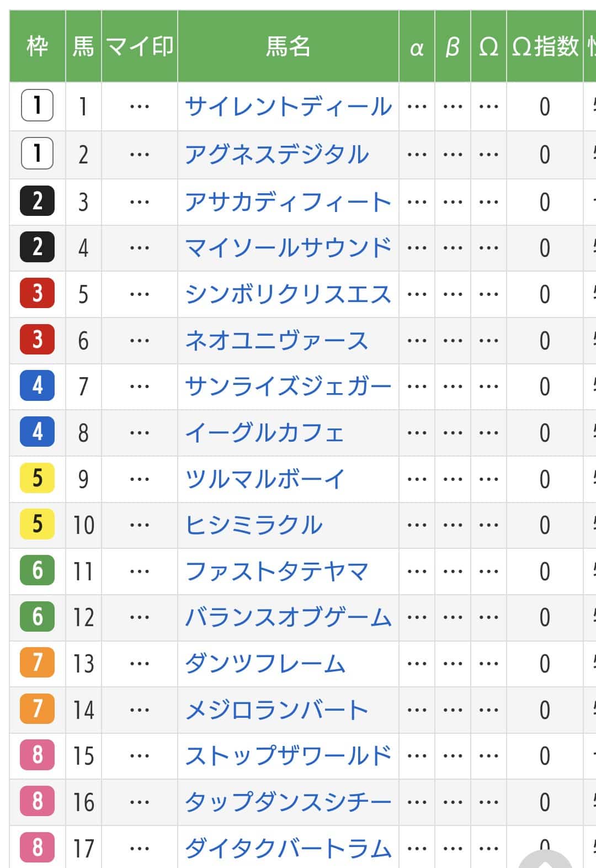Screen dimensions: 596x868
Task: Open horse link アグネスデジタル
Action: (x=276, y=154)
